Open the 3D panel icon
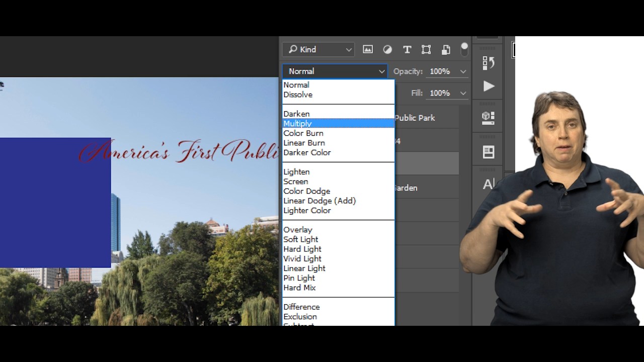This screenshot has width=644, height=362. point(489,118)
